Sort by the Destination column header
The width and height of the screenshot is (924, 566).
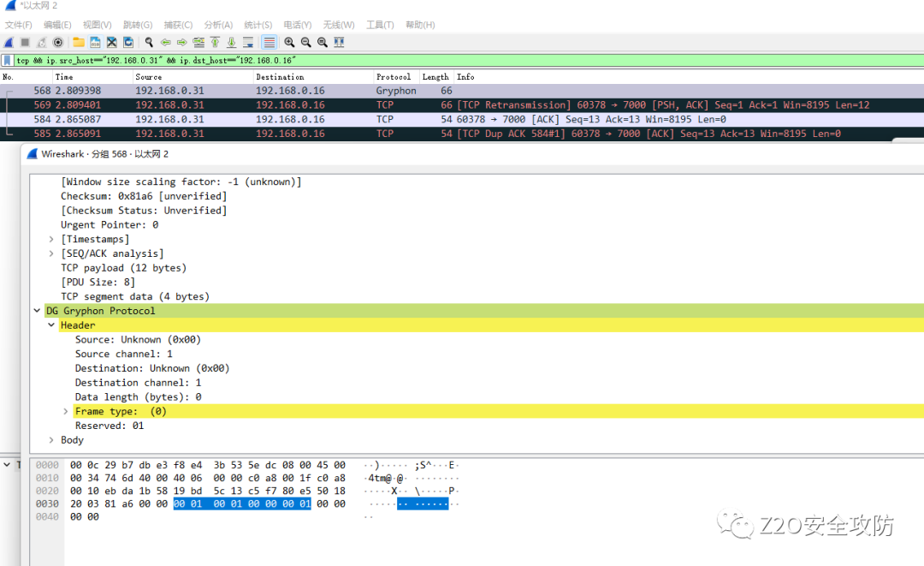point(313,77)
